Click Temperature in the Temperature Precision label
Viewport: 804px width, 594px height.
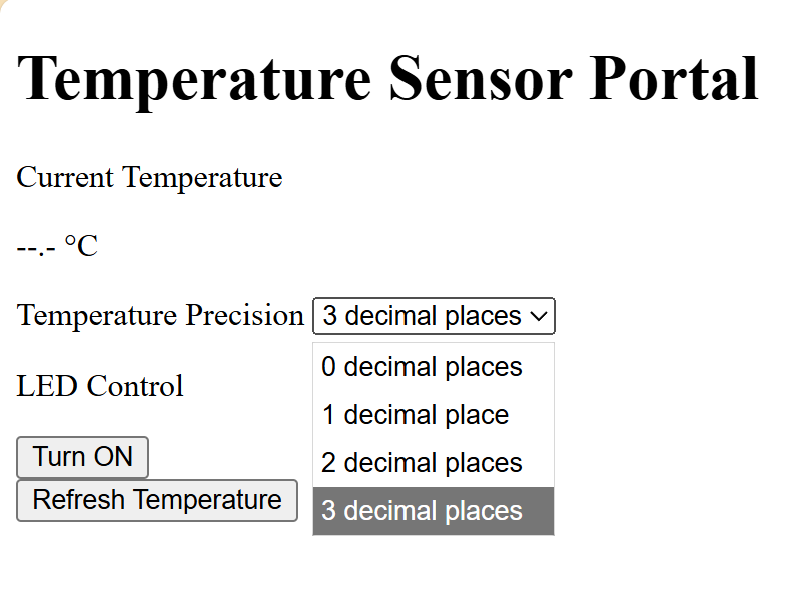click(x=97, y=316)
